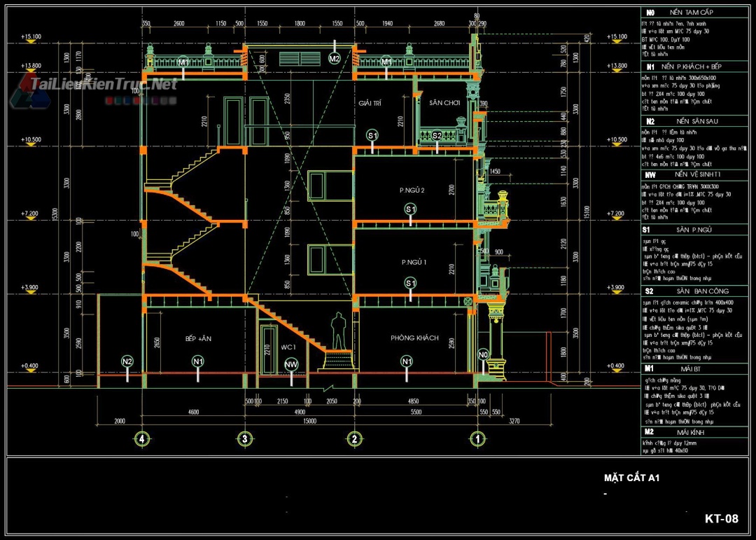Select grid axis bubble number 2
This screenshot has height=540, width=756.
(x=355, y=439)
